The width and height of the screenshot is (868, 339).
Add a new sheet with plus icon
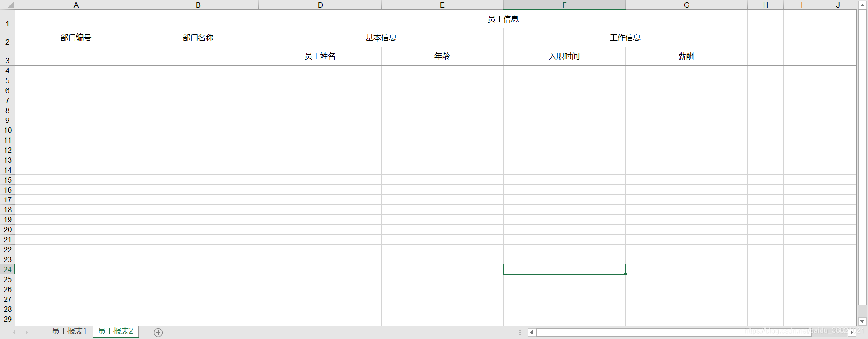pyautogui.click(x=158, y=333)
